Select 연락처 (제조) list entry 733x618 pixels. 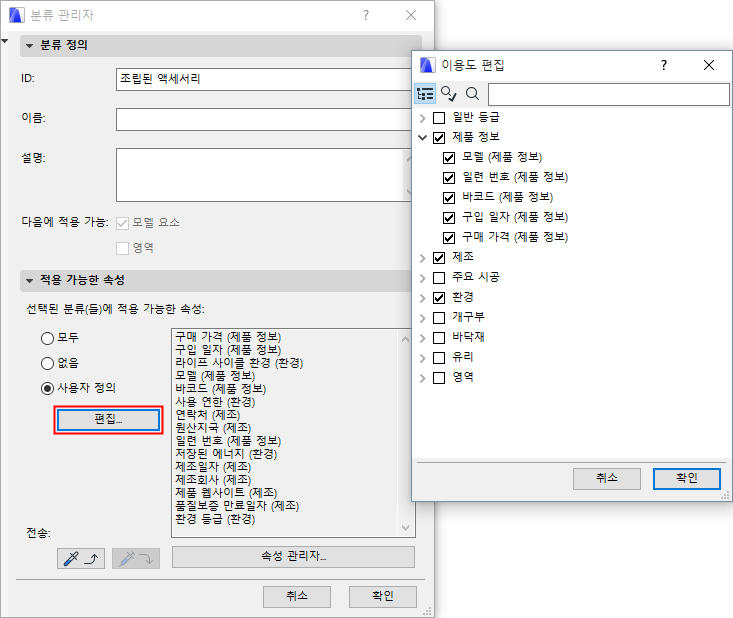208,415
